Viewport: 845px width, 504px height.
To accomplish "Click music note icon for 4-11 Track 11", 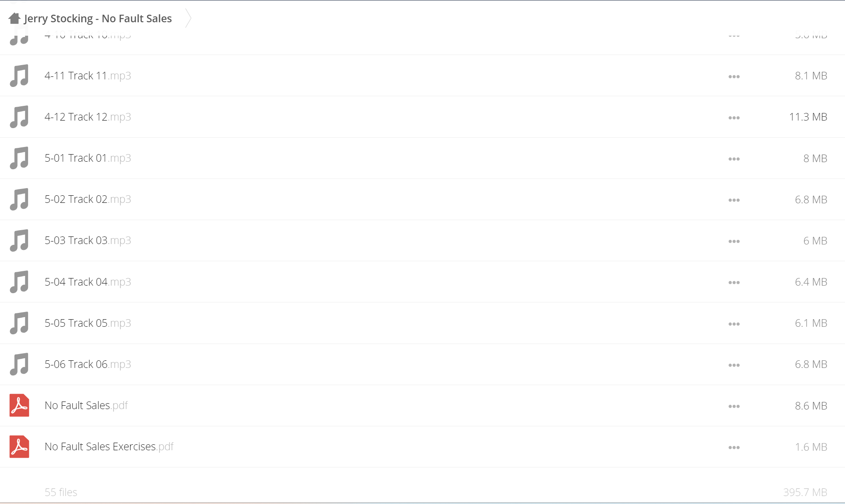I will coord(19,76).
